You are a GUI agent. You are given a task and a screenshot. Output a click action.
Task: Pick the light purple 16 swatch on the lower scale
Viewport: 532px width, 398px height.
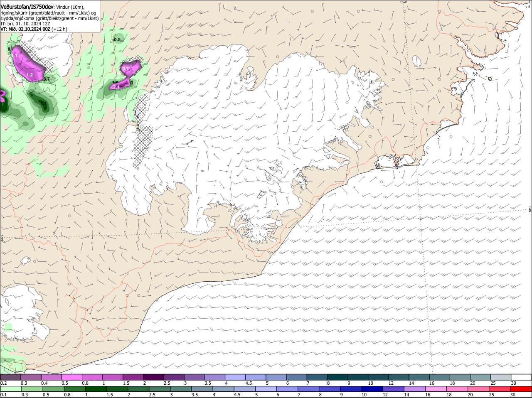point(436,389)
